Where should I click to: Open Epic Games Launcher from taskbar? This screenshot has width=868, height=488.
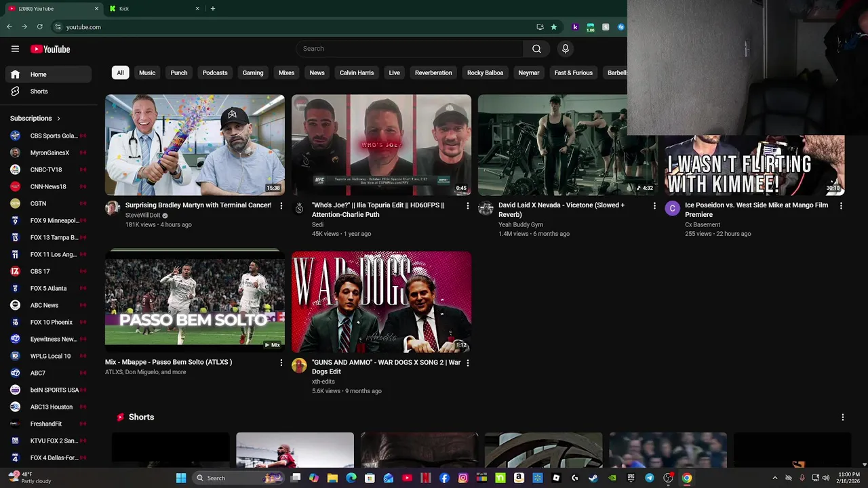[631, 478]
